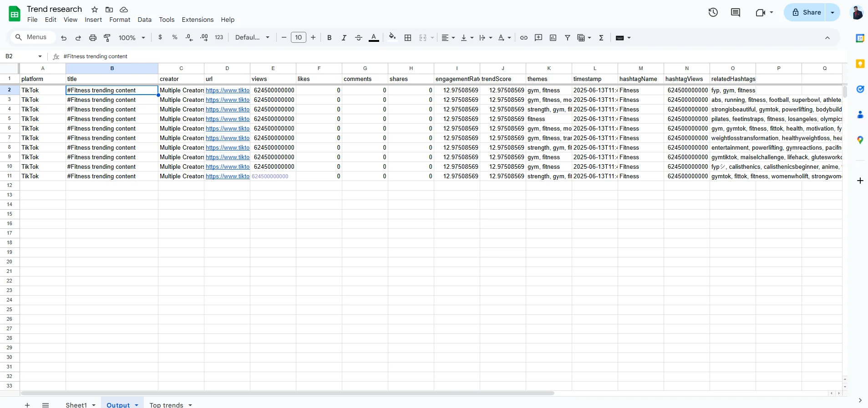This screenshot has height=408, width=868.
Task: View cloud save status icon
Action: point(124,10)
